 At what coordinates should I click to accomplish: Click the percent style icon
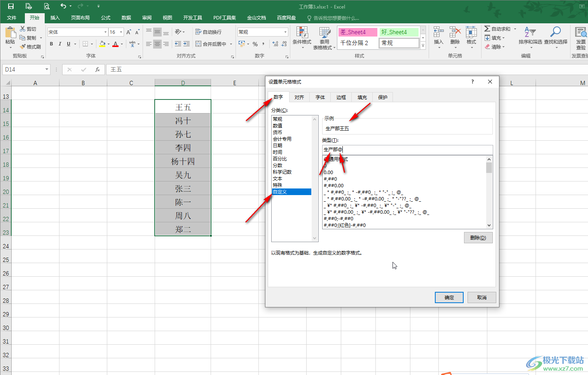point(255,44)
